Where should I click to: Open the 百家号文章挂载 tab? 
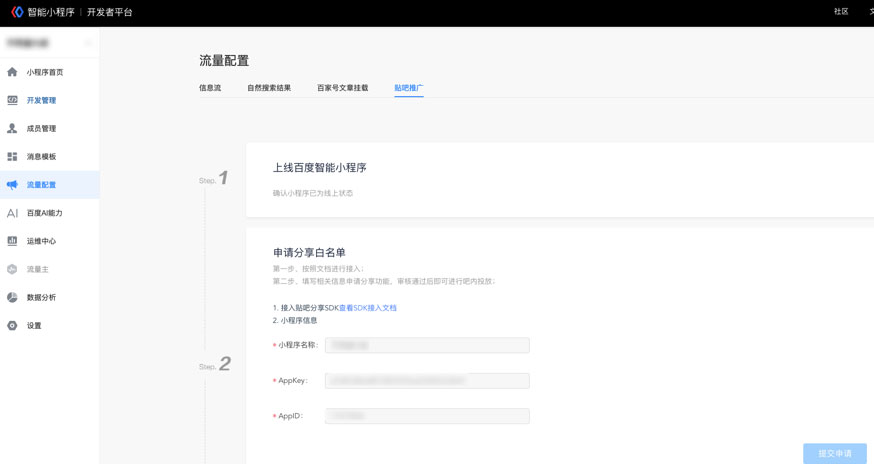[x=342, y=88]
